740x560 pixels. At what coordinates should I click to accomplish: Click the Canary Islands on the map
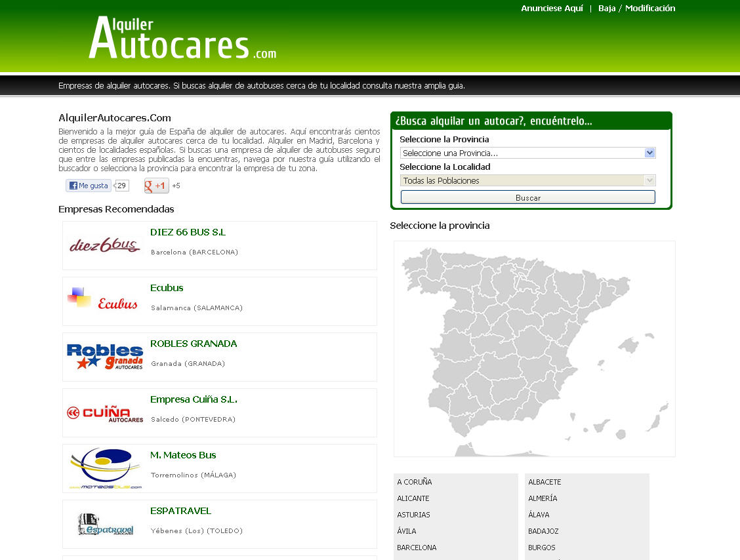618,422
